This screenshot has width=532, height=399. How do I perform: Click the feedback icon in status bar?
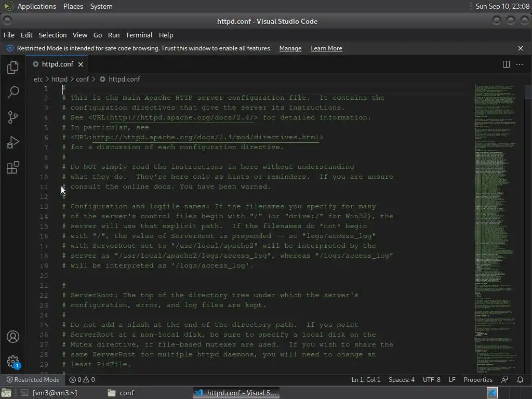(504, 380)
